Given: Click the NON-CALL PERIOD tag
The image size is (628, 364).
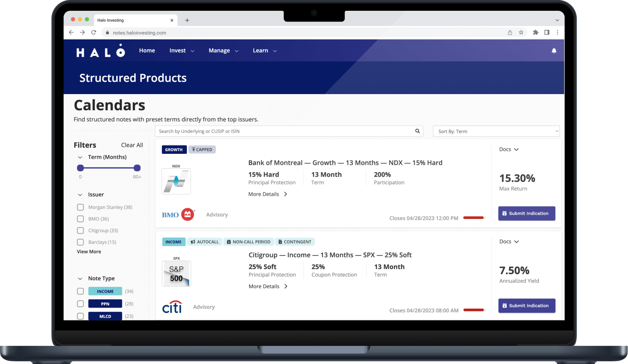Looking at the screenshot, I should coord(249,242).
